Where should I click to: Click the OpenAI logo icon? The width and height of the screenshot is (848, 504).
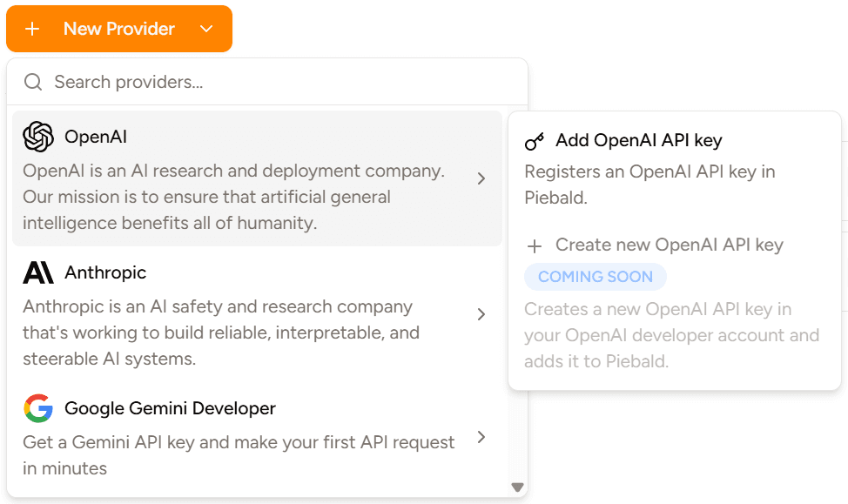38,137
